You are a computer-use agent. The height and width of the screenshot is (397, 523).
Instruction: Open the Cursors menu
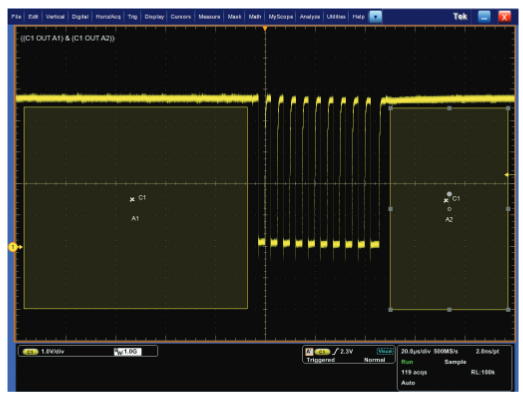click(181, 17)
